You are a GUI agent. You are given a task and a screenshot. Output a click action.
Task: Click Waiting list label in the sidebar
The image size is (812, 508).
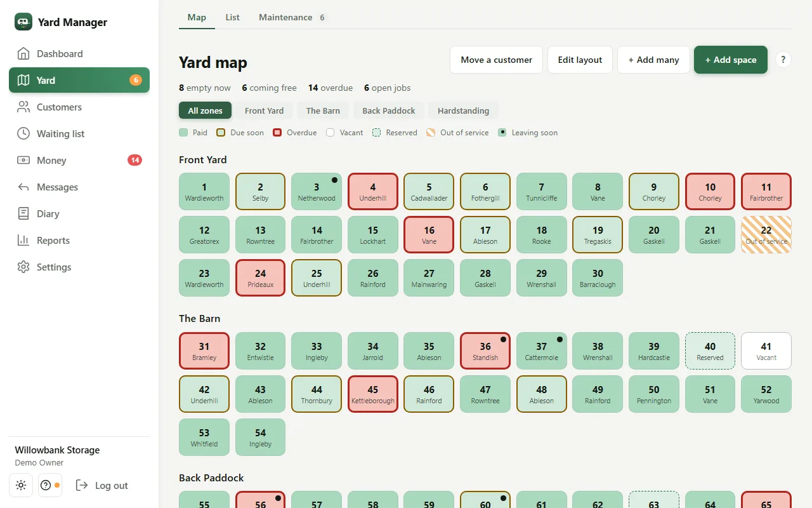point(60,133)
